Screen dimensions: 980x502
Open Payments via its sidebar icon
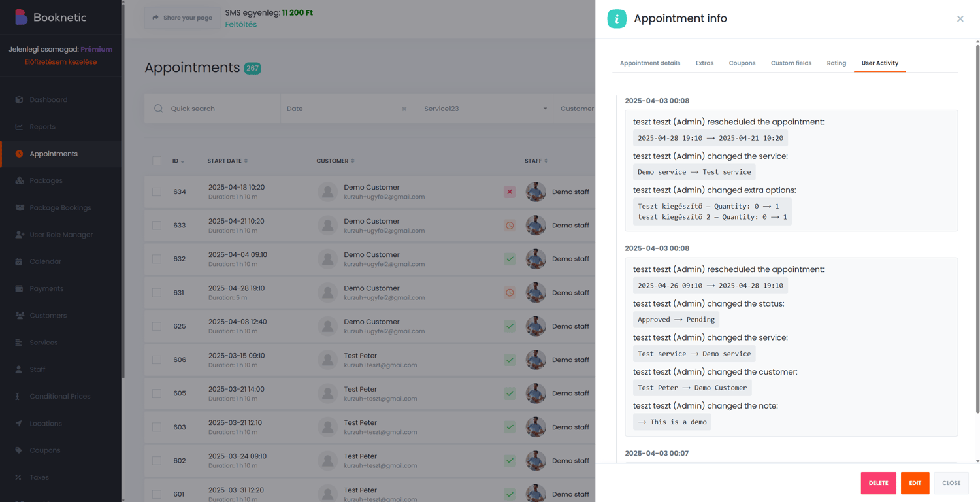point(19,288)
